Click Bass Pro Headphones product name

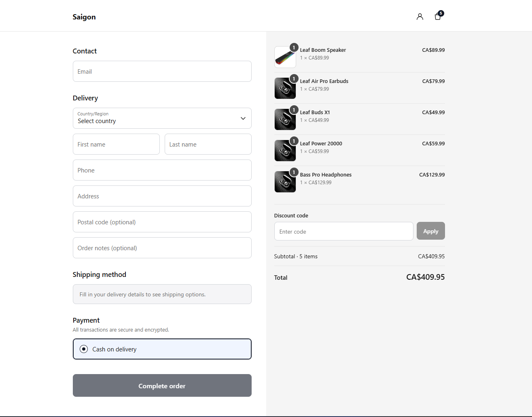326,174
